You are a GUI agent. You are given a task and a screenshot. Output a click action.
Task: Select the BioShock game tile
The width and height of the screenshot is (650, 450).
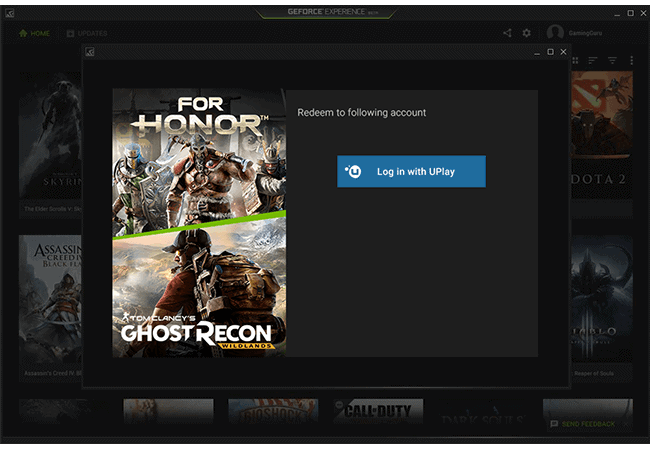273,411
